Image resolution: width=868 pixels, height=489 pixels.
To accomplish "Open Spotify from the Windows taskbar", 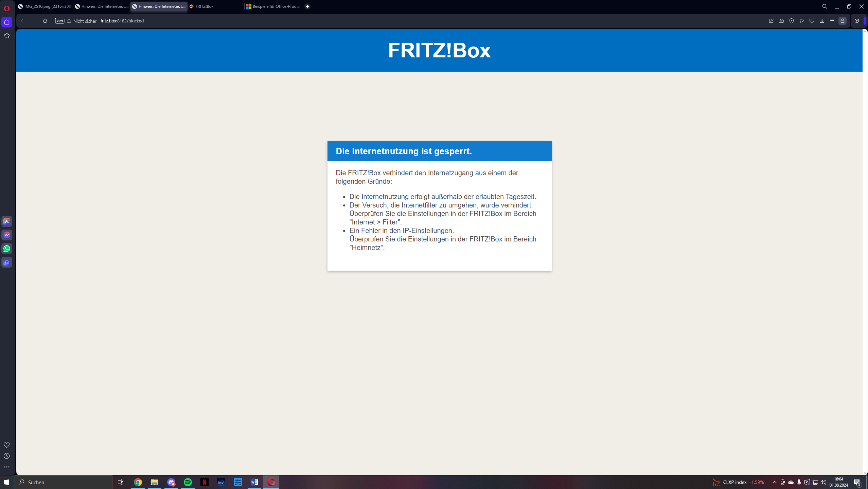I will (x=188, y=482).
